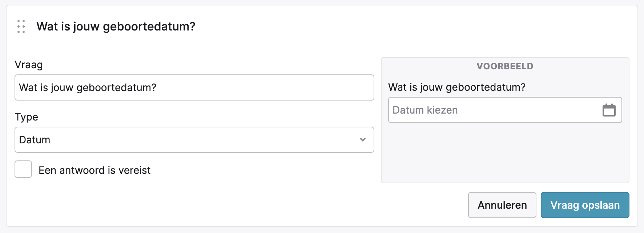Focus the Vraag text input field
This screenshot has width=644, height=233.
point(254,87)
